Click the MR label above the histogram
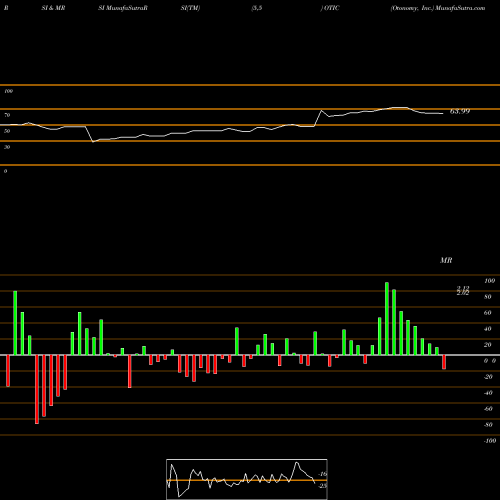This screenshot has width=500, height=500. [x=446, y=260]
